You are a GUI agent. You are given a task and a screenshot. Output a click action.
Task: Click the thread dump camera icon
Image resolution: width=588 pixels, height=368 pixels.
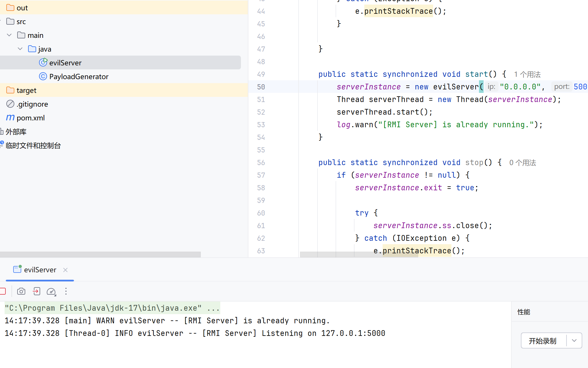coord(21,291)
